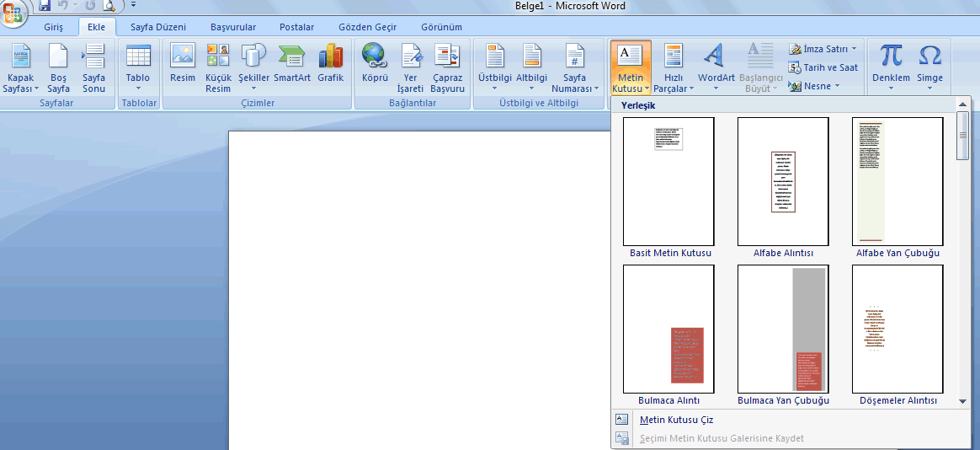Image resolution: width=980 pixels, height=450 pixels.
Task: Open the Sayfa Düzeni tab
Action: coord(158,27)
